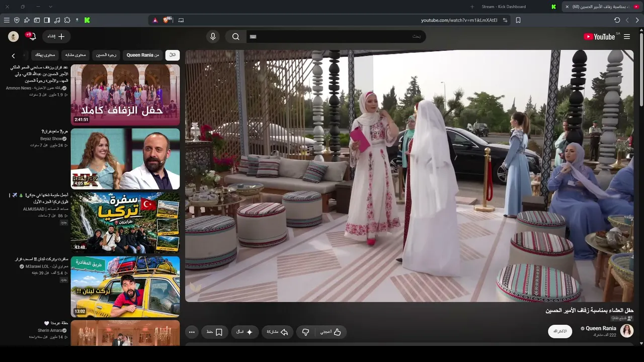Viewport: 644px width, 362px height.
Task: Save the video to a playlist
Action: coord(214,332)
